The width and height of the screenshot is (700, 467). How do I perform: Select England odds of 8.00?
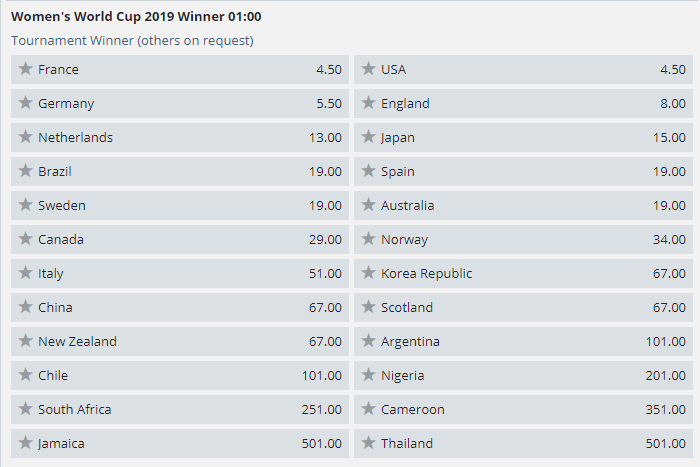(670, 103)
